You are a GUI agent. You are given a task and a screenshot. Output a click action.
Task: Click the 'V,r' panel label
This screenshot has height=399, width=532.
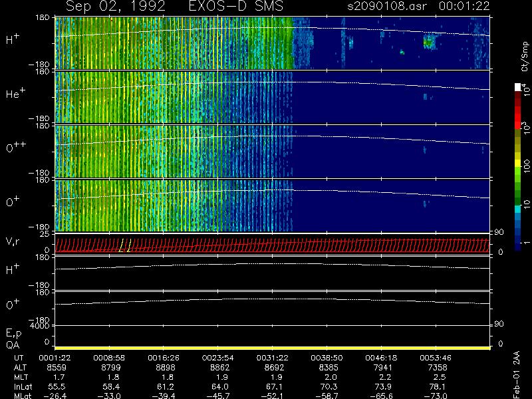(x=13, y=242)
